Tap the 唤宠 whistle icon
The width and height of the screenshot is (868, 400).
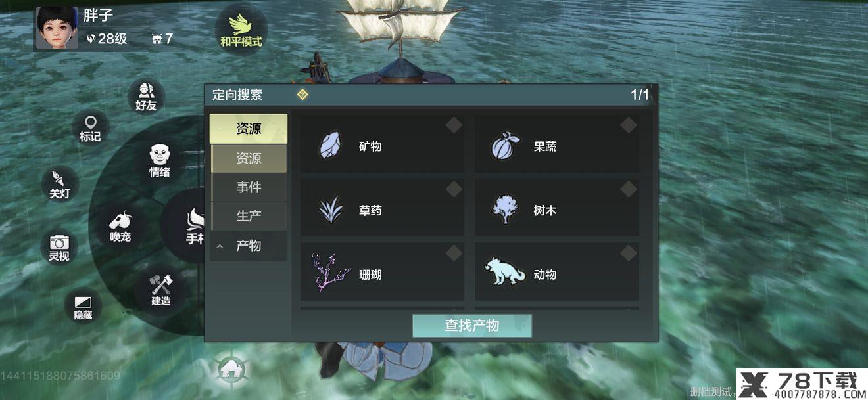(120, 227)
